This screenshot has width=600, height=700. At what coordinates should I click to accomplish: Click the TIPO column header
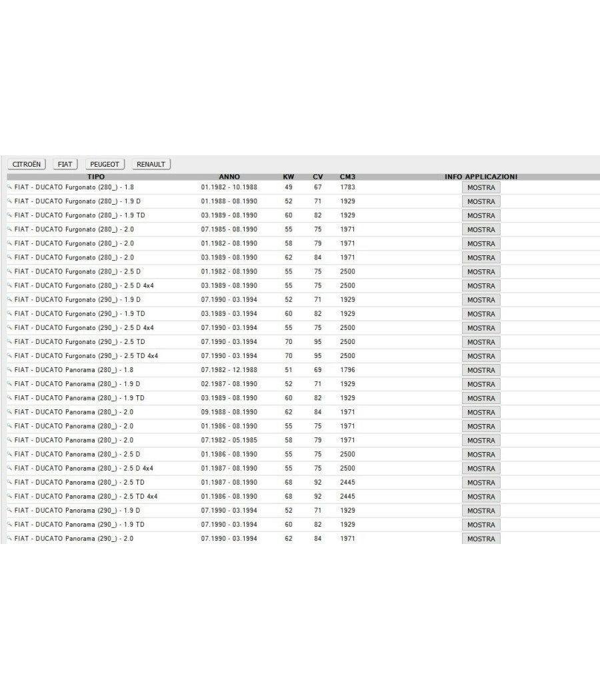click(96, 177)
